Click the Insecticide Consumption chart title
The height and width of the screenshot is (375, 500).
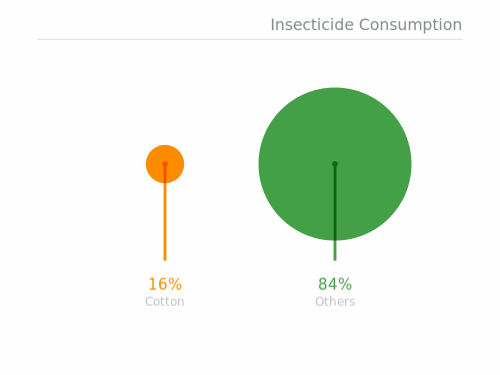click(366, 25)
